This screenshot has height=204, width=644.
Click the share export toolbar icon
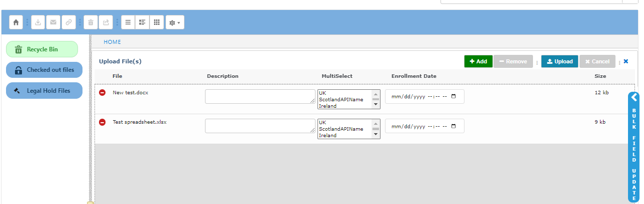pos(105,22)
